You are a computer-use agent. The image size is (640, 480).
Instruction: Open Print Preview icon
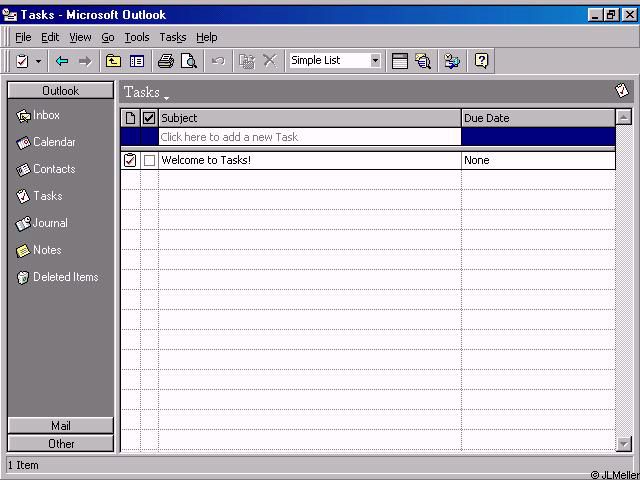coord(189,61)
